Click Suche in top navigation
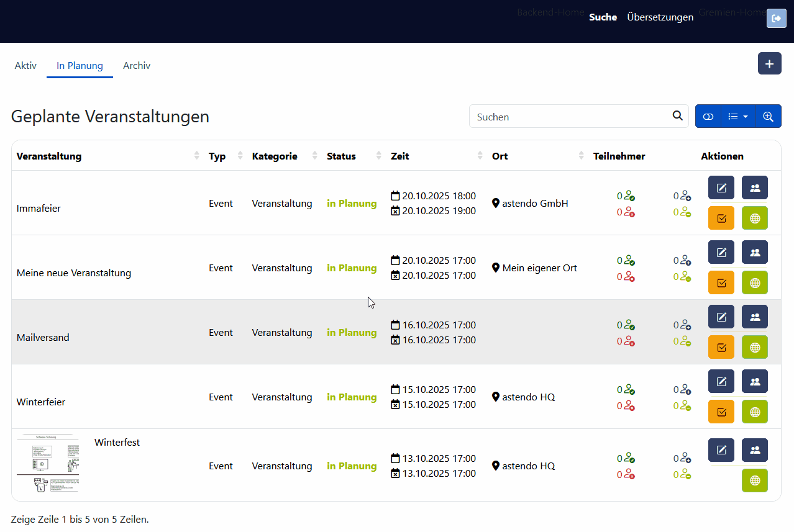Screen dimensions: 794x532 click(x=603, y=17)
